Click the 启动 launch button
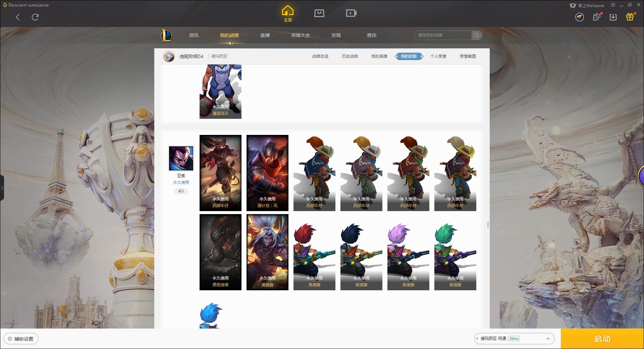 (x=602, y=339)
